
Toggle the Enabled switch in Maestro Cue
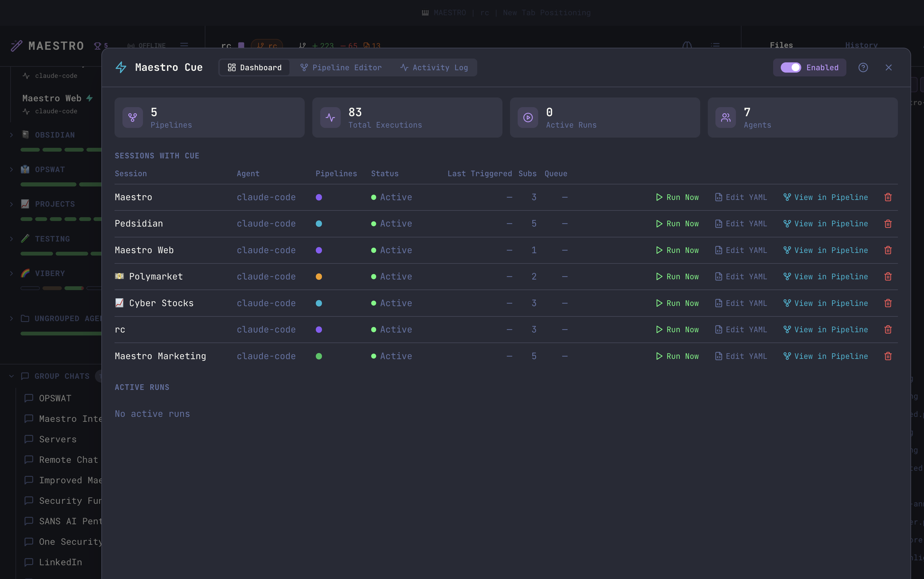coord(791,67)
